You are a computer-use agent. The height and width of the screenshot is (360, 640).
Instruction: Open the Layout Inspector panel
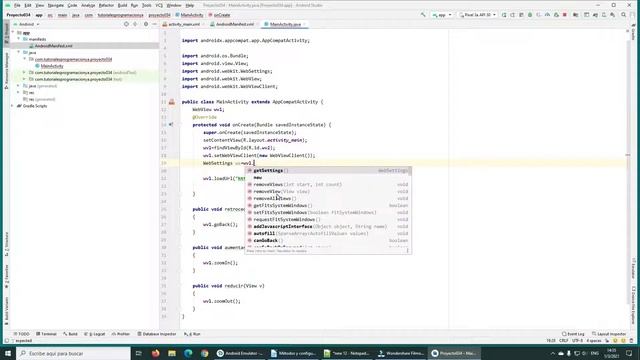(609, 334)
